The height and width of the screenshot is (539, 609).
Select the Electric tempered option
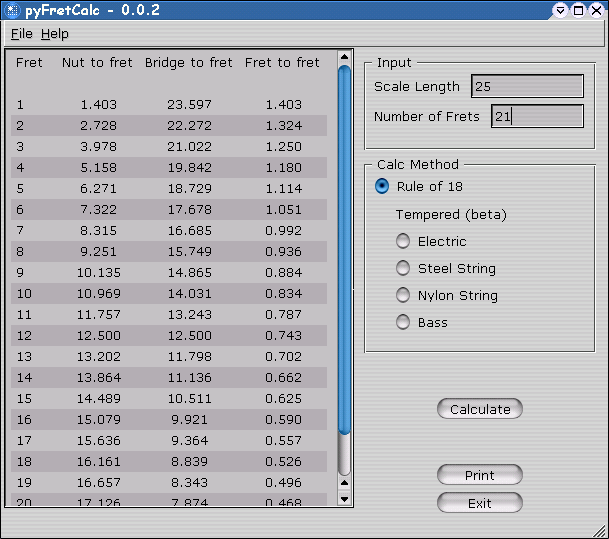pos(403,241)
